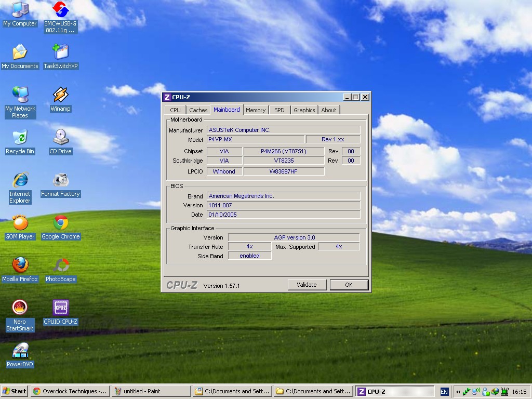Open the Nero StartSmart desktop icon

(20, 308)
